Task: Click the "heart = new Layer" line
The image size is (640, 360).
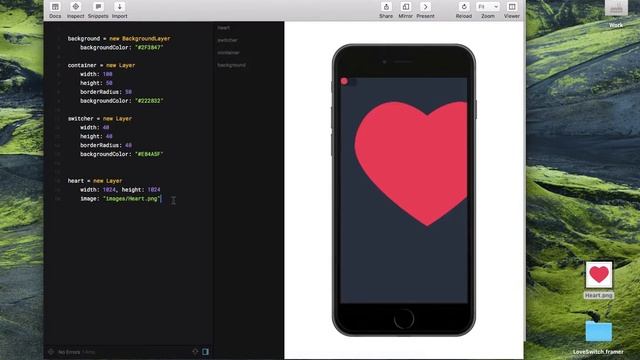Action: (95, 181)
